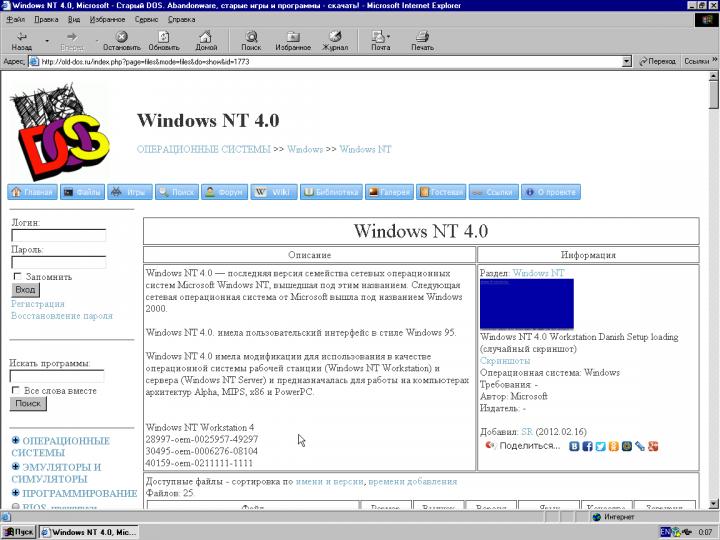Expand the ПРОГРАММИРОВАНИЕ category

point(16,493)
